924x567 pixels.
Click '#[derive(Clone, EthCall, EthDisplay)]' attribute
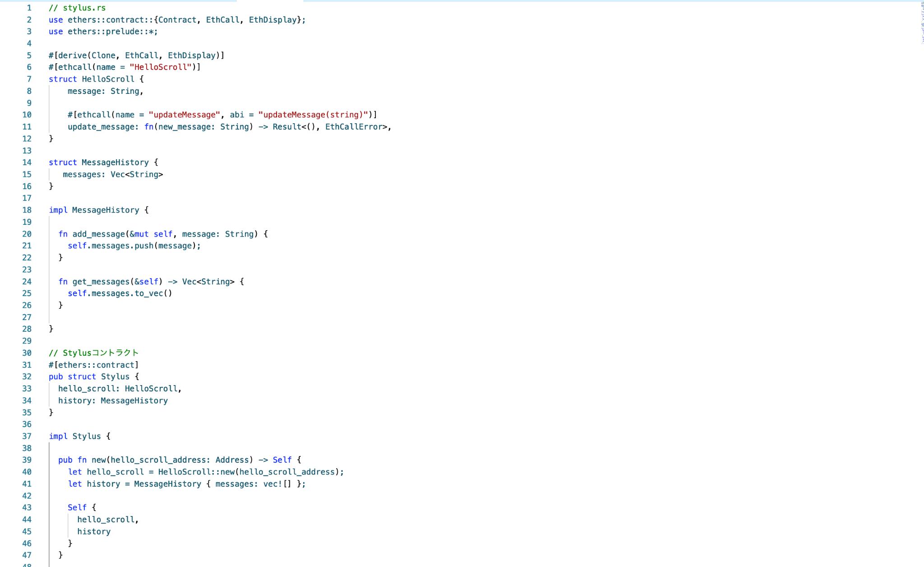137,56
